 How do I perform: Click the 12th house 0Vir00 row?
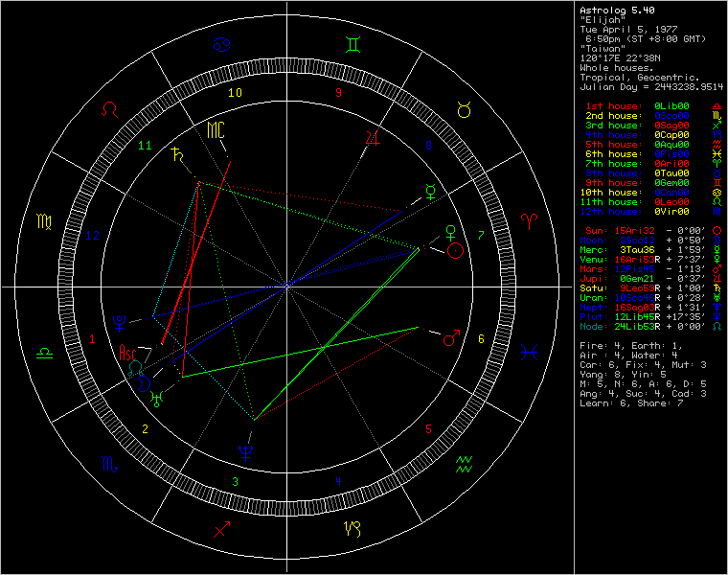650,212
